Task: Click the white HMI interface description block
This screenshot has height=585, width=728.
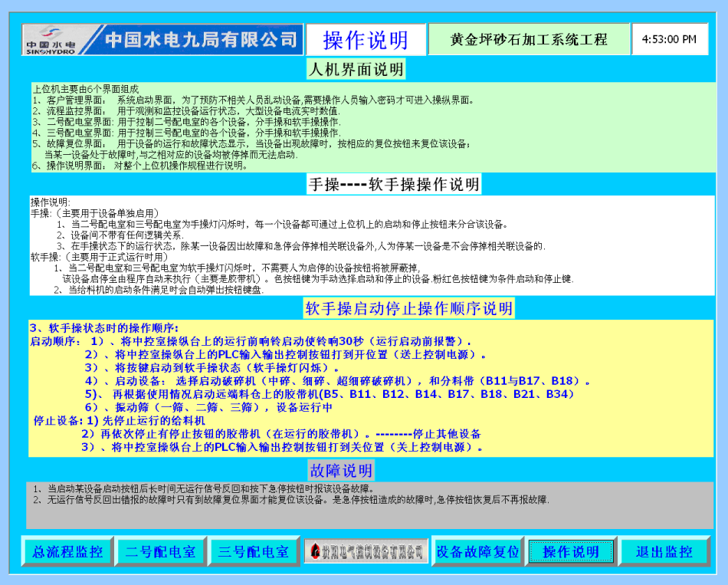Action: 364,127
